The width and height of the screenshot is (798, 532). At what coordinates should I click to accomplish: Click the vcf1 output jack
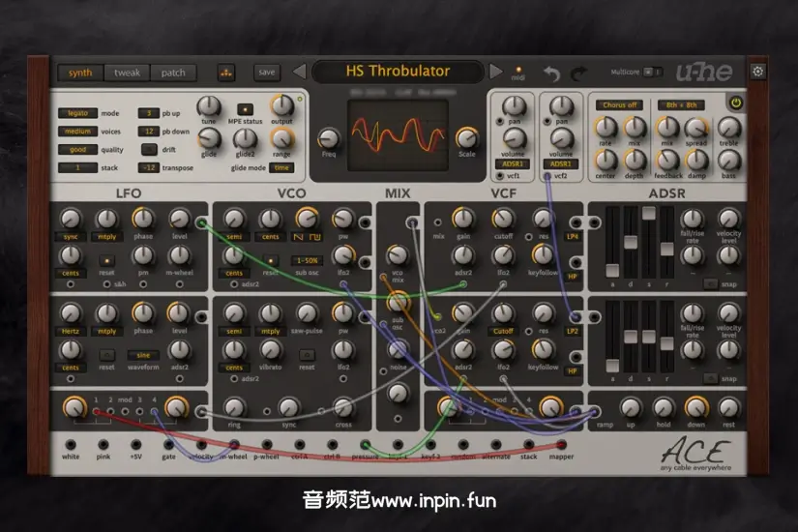[500, 176]
